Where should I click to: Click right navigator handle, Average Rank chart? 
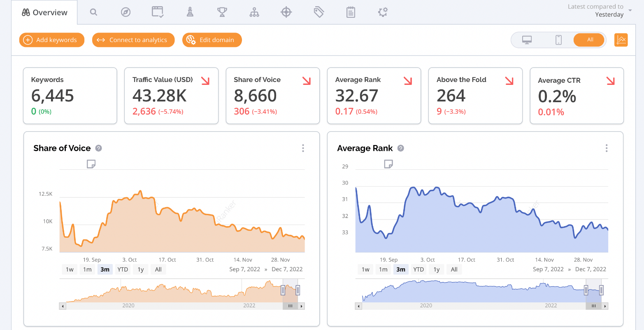point(601,290)
